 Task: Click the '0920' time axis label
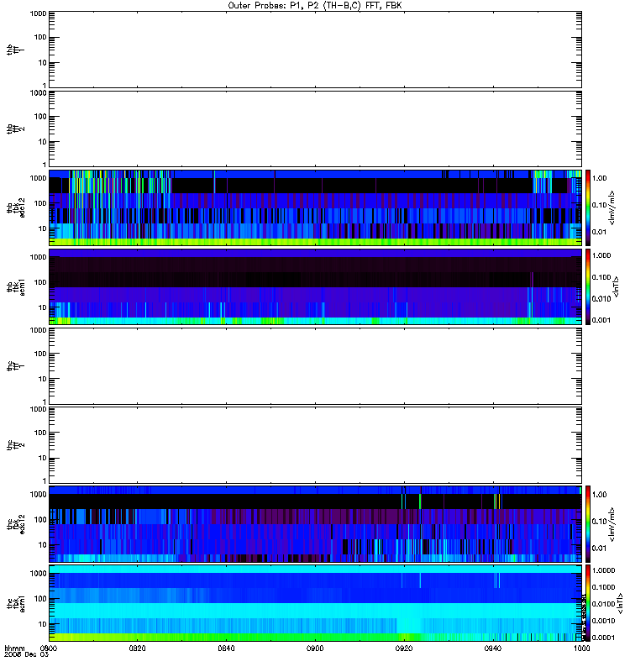tap(404, 648)
